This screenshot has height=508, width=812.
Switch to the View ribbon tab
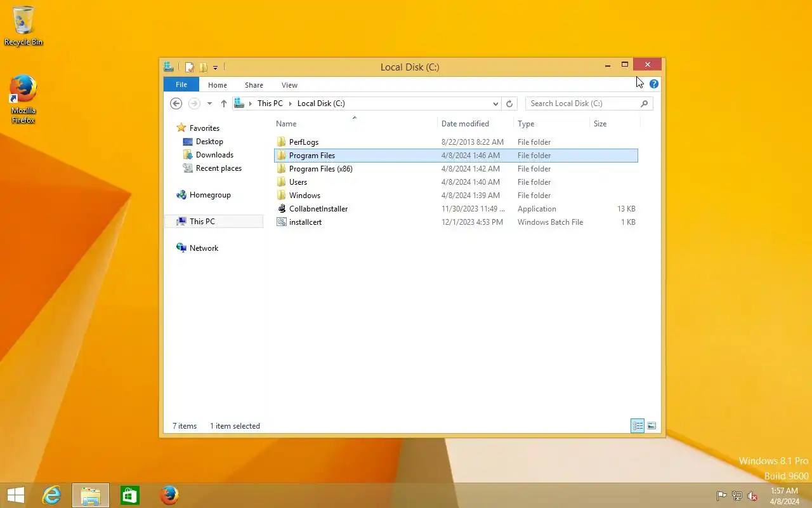click(x=289, y=85)
